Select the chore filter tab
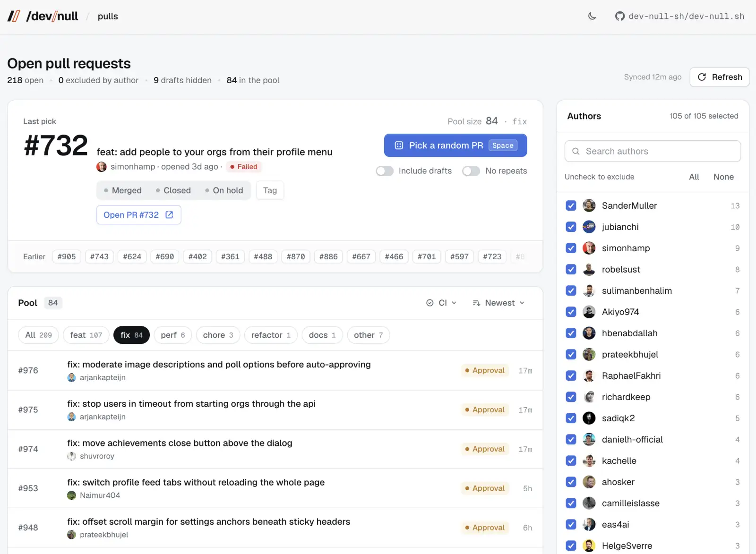The image size is (756, 554). pyautogui.click(x=218, y=335)
